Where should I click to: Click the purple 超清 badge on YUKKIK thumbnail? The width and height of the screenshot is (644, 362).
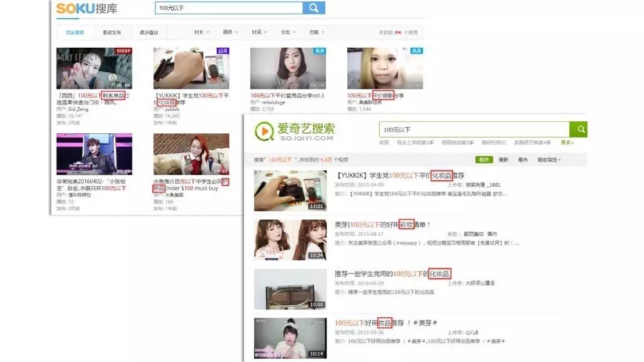[x=223, y=51]
